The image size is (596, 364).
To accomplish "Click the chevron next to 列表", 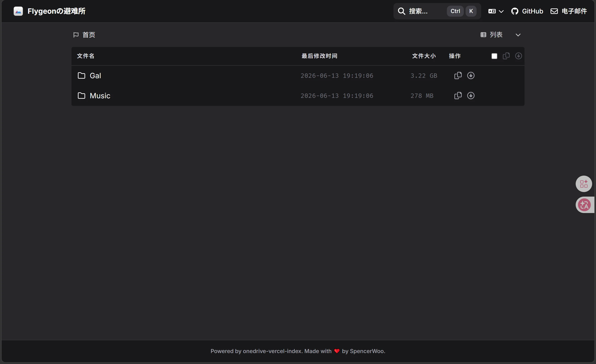I will coord(518,35).
